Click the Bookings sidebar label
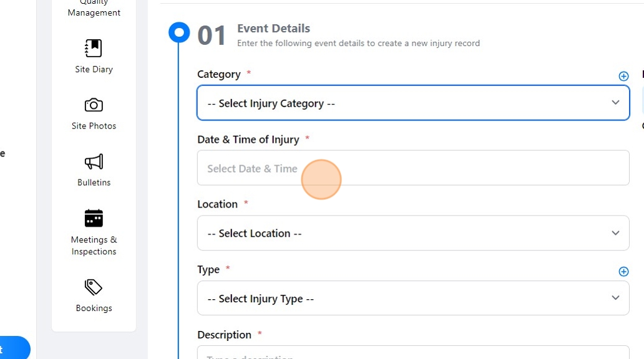 94,308
